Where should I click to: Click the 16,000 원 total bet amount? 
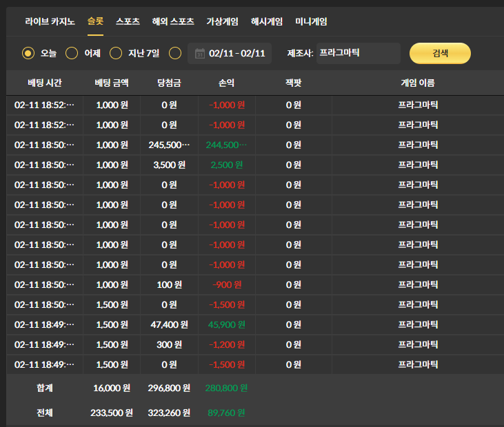(112, 388)
